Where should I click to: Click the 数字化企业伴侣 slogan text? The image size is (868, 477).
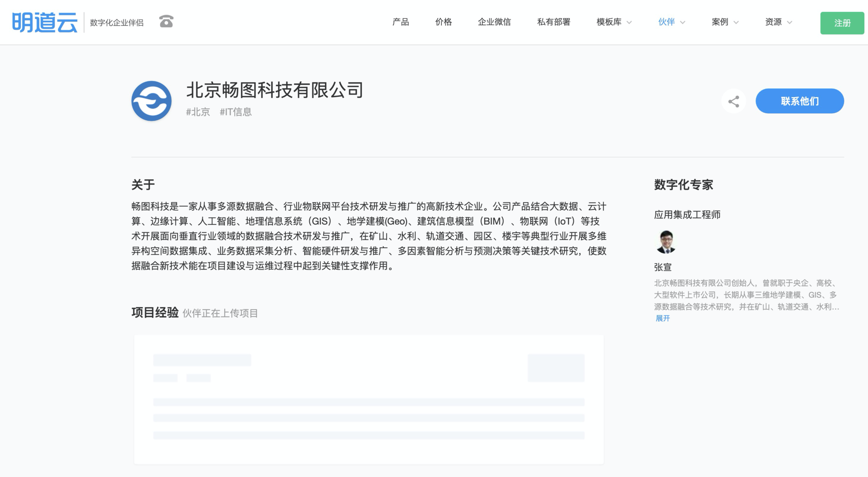coord(117,23)
